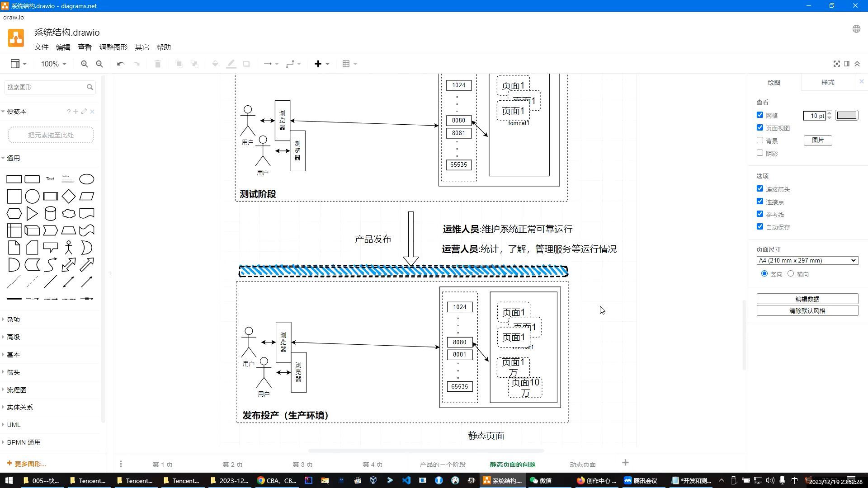This screenshot has height=488, width=868.
Task: Select the 横向 landscape radio button
Action: click(790, 274)
